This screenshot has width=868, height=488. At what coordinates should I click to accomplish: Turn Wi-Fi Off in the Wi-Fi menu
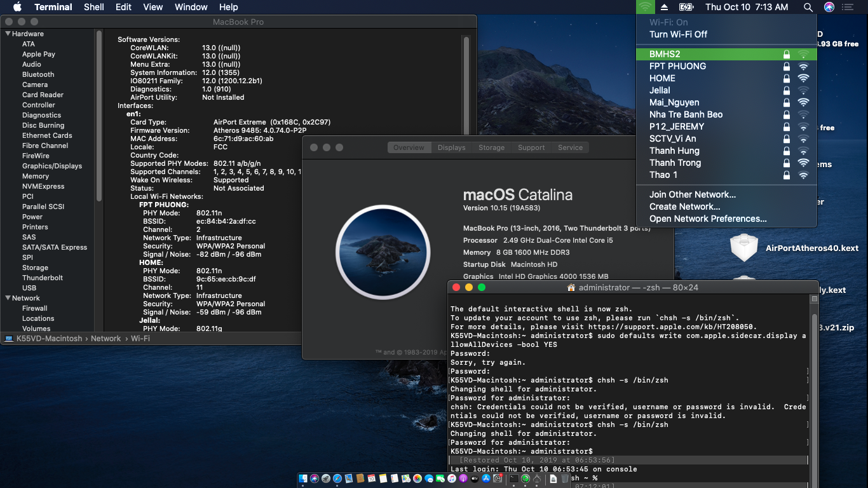(x=678, y=34)
